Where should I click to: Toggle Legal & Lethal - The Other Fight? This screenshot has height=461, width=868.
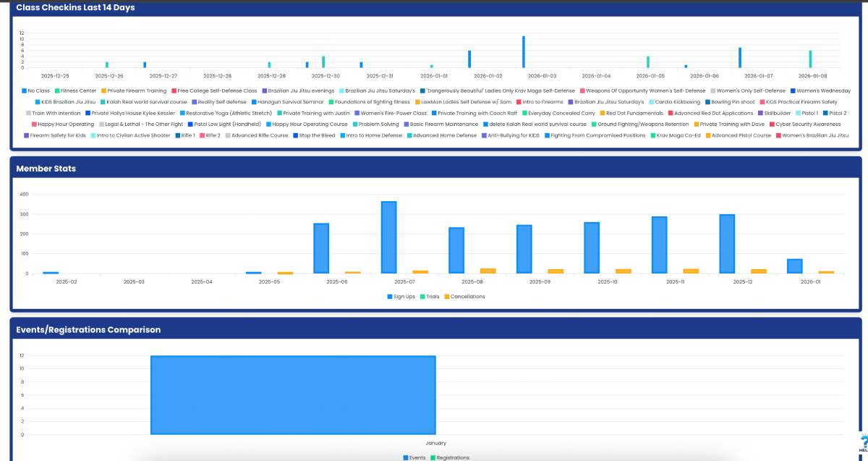pos(141,124)
